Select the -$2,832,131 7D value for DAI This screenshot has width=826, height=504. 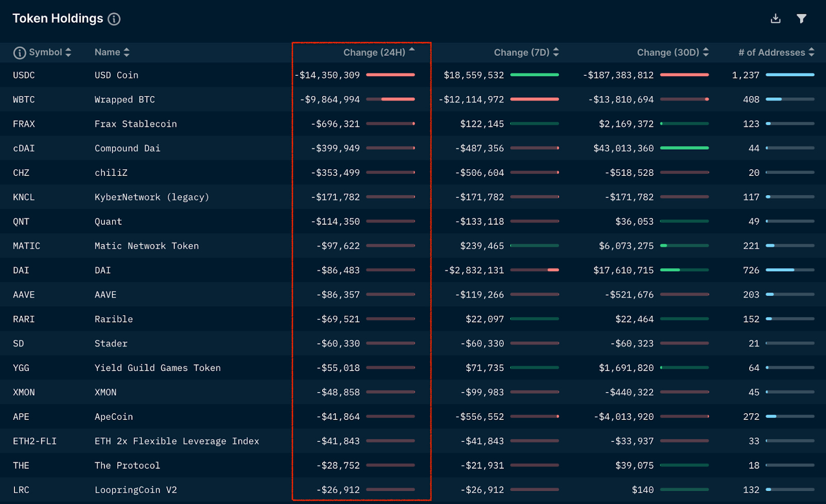(x=474, y=270)
